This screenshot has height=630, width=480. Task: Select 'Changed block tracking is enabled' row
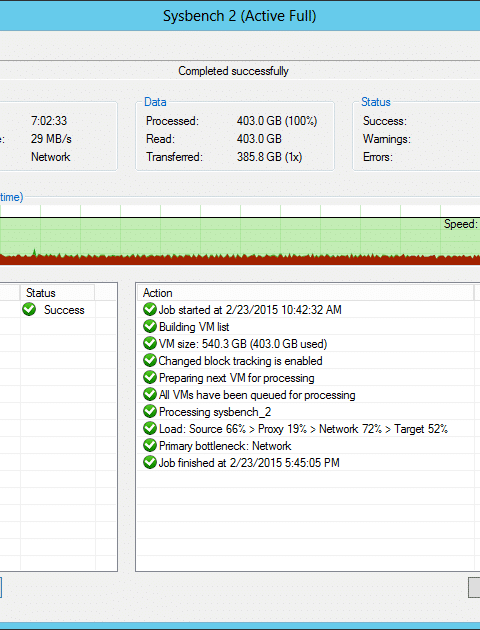pos(306,360)
